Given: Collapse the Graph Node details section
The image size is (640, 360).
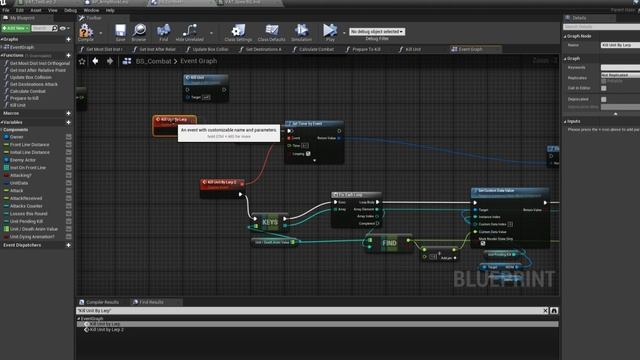Looking at the screenshot, I should [x=565, y=36].
